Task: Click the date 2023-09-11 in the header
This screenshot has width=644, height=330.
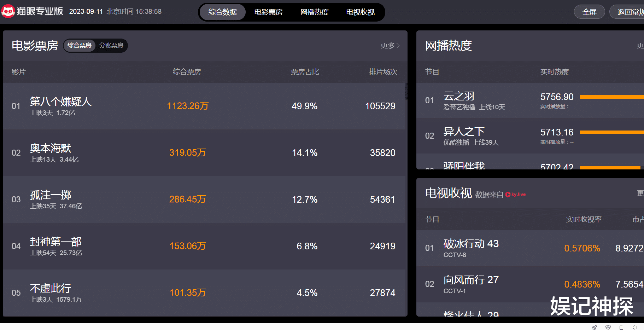Action: pyautogui.click(x=86, y=11)
